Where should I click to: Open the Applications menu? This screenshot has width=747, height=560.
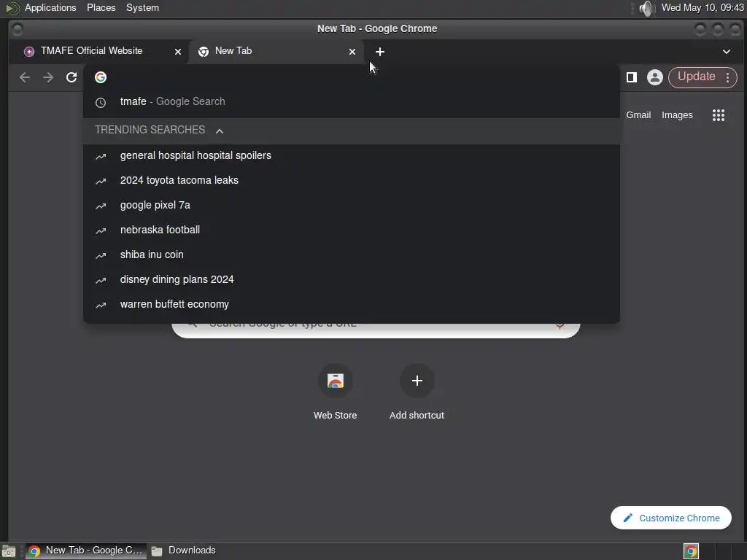[50, 7]
